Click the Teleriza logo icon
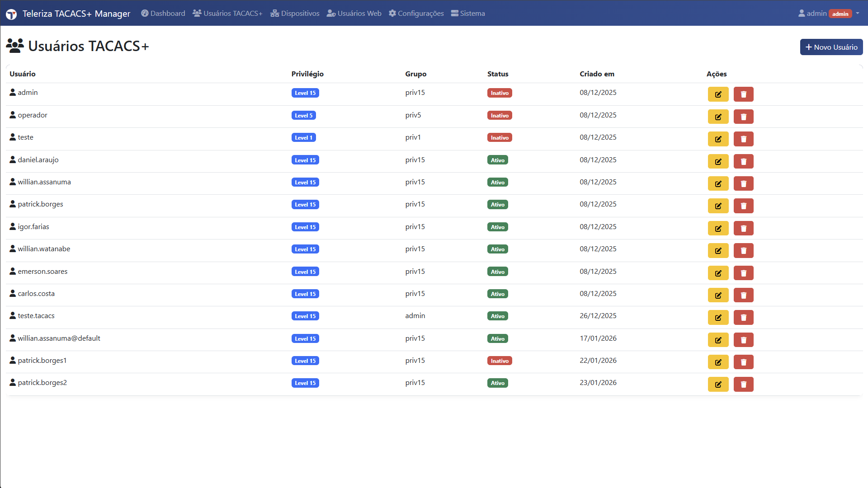This screenshot has height=488, width=868. click(x=11, y=14)
